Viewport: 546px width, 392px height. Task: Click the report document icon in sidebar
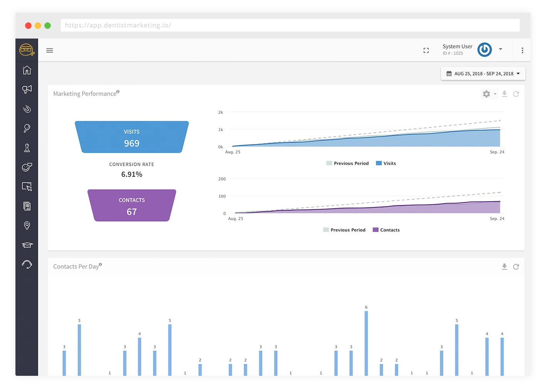pyautogui.click(x=27, y=206)
